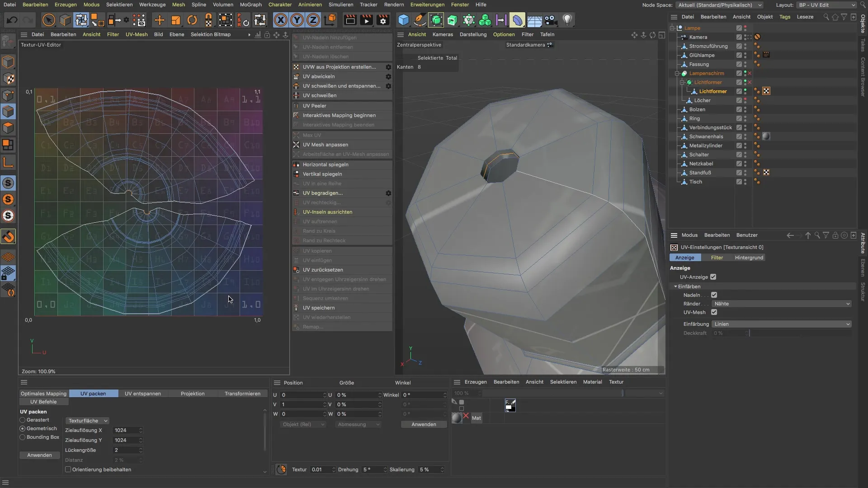
Task: Toggle the Z axis lock
Action: tap(313, 20)
